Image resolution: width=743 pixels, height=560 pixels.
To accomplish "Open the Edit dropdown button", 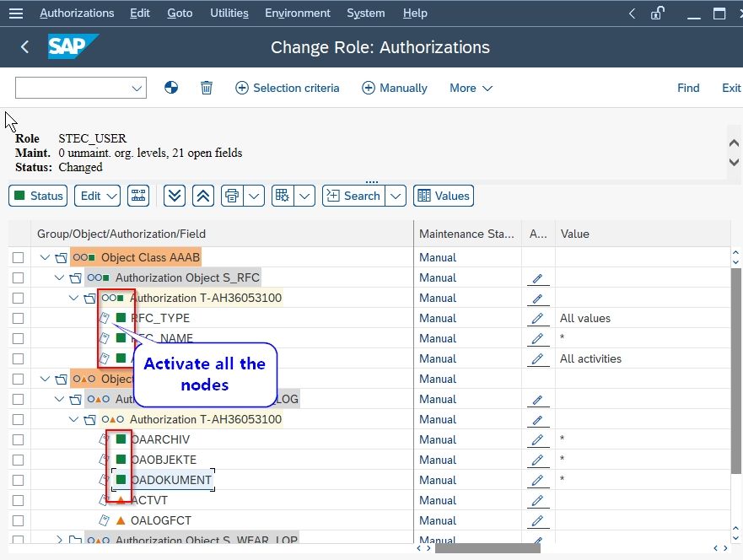I will pos(97,196).
